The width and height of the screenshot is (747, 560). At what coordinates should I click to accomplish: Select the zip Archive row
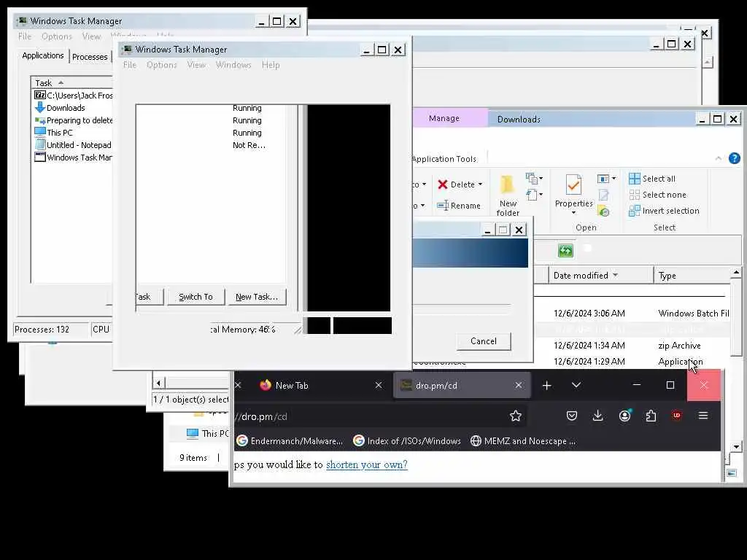632,345
